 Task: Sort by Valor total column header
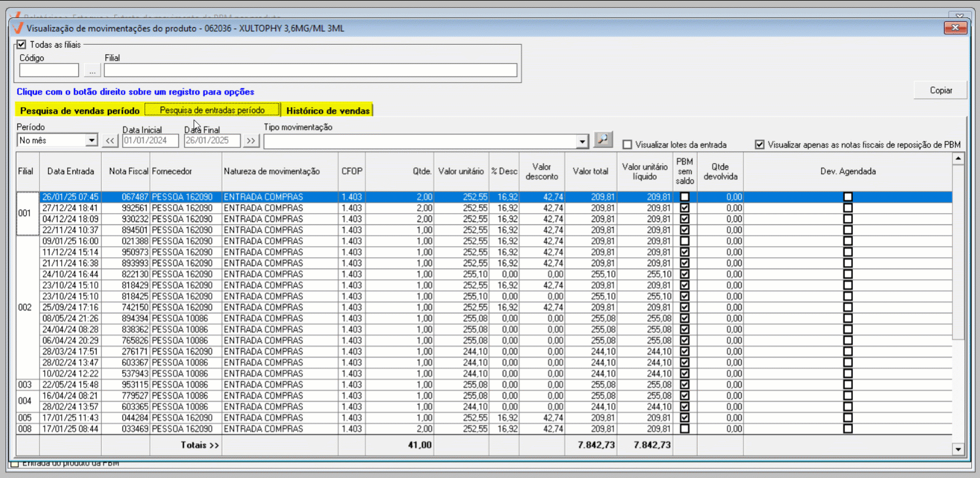pos(590,171)
